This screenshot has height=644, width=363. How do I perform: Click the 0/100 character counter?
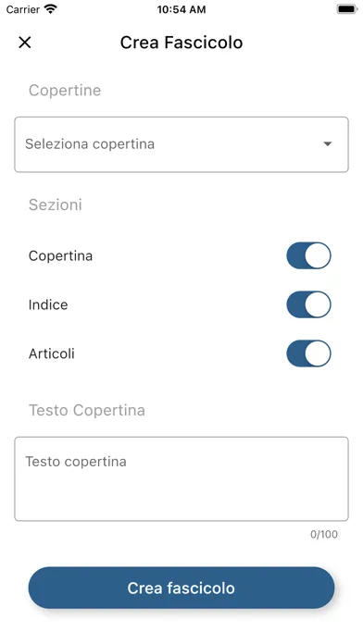click(324, 534)
